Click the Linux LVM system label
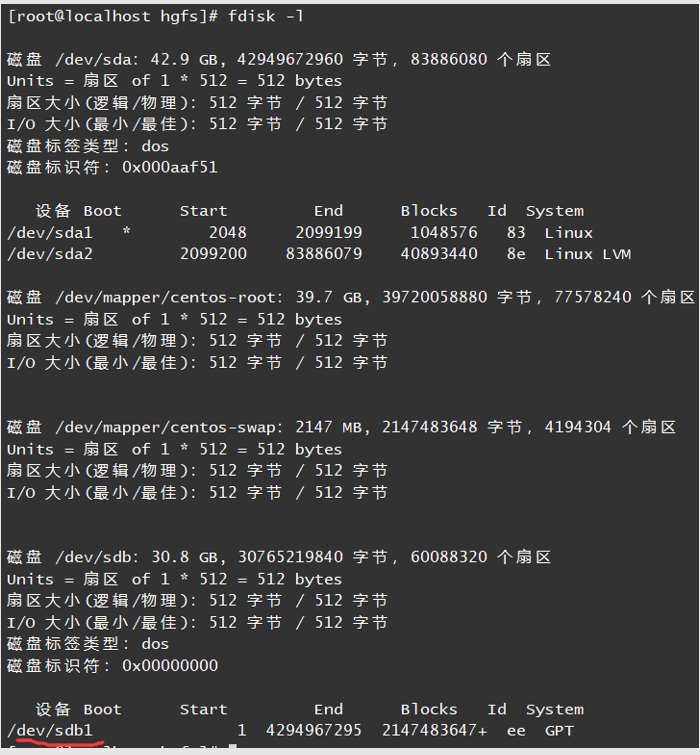700x755 pixels. click(587, 254)
